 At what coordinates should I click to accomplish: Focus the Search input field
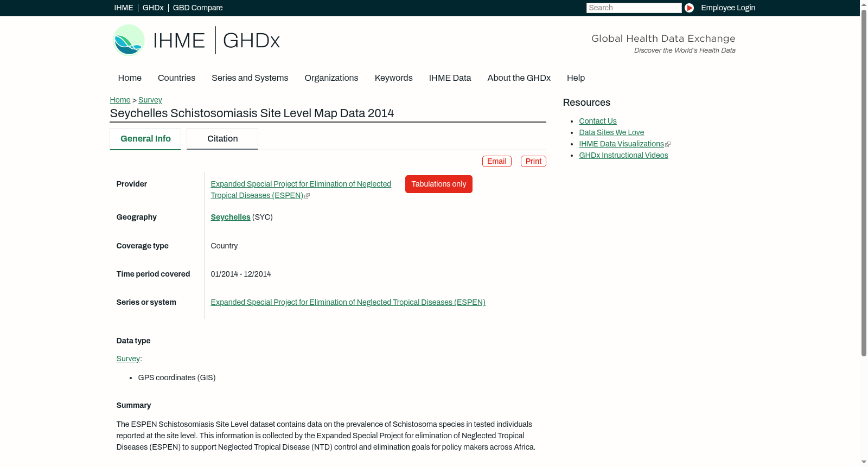634,8
